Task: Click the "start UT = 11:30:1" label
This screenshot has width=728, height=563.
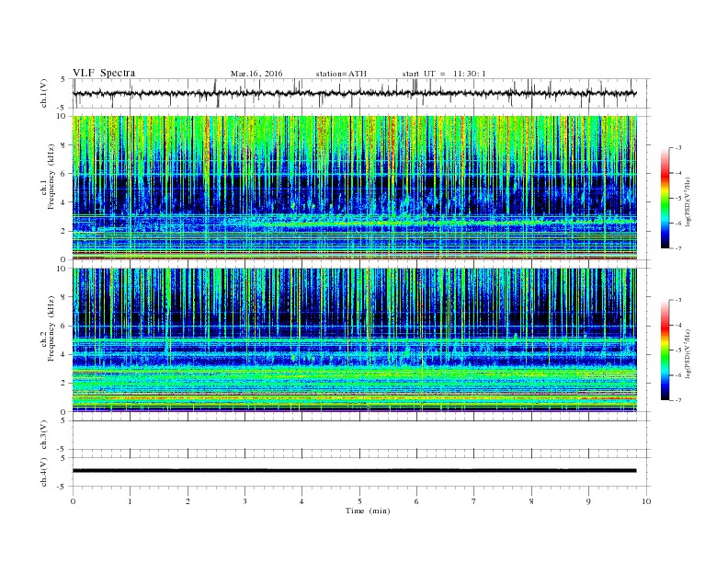Action: pos(444,74)
